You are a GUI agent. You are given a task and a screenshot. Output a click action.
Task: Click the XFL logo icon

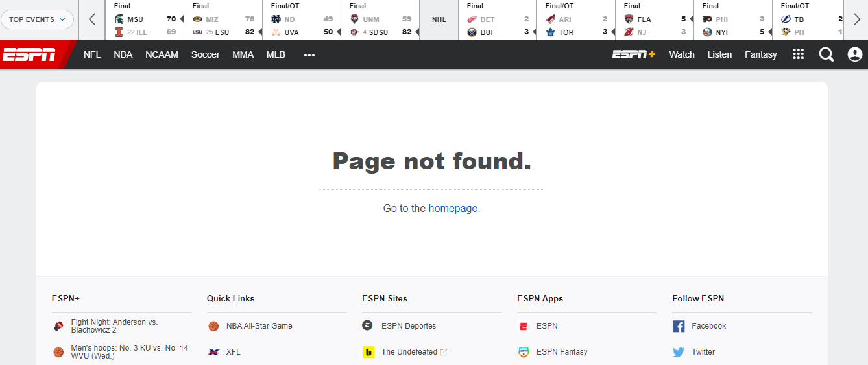tap(213, 352)
